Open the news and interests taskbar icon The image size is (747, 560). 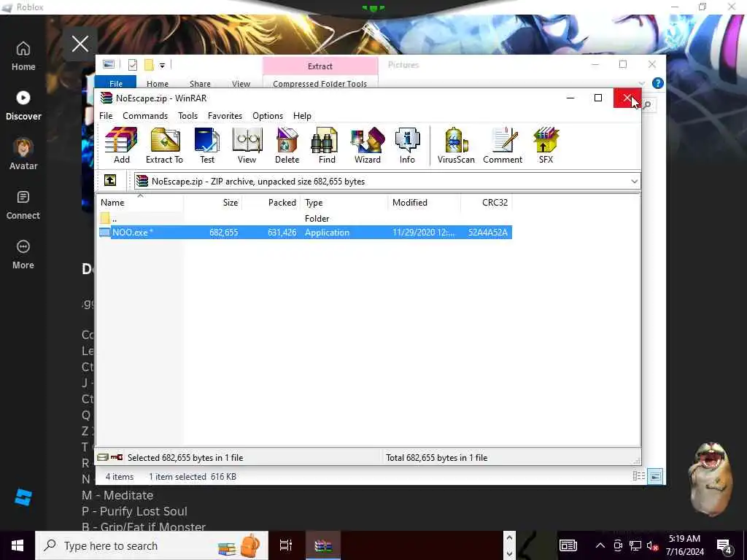568,545
